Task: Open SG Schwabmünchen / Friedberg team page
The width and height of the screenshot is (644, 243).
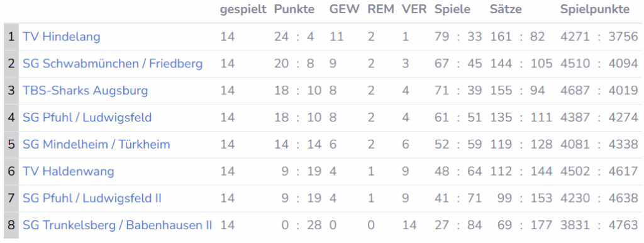Action: 113,64
